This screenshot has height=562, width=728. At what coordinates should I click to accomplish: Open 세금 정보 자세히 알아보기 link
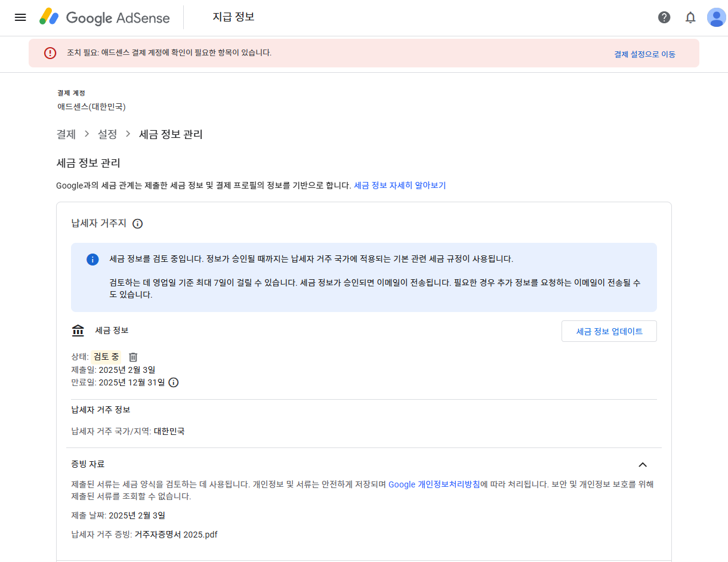(x=400, y=185)
